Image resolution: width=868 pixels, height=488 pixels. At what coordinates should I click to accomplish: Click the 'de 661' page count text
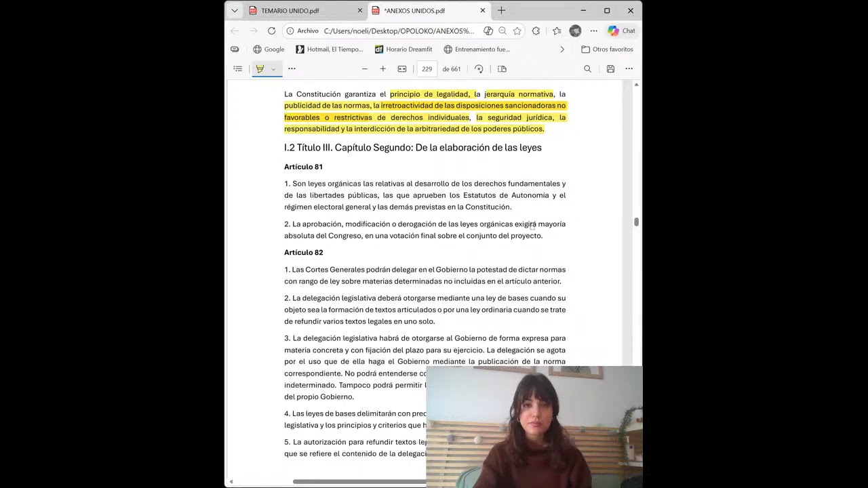click(x=452, y=69)
